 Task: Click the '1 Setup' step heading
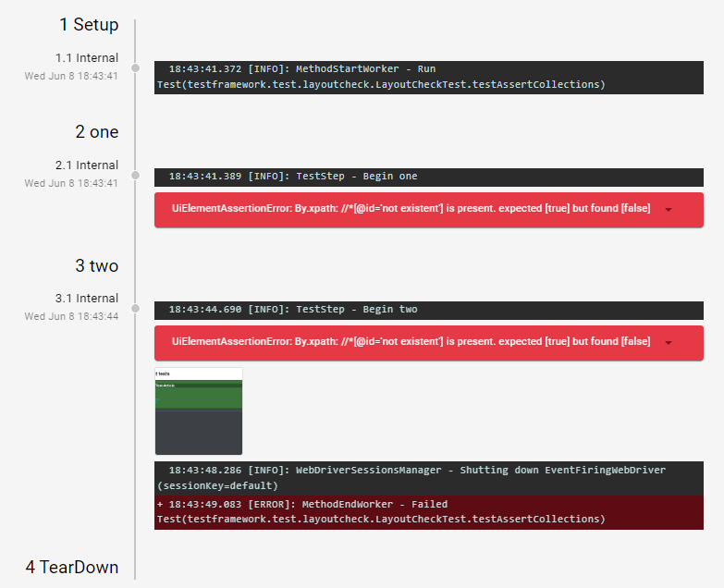pos(89,24)
